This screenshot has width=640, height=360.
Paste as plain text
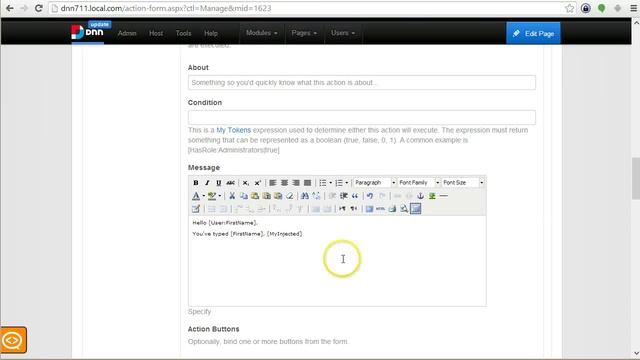click(267, 196)
